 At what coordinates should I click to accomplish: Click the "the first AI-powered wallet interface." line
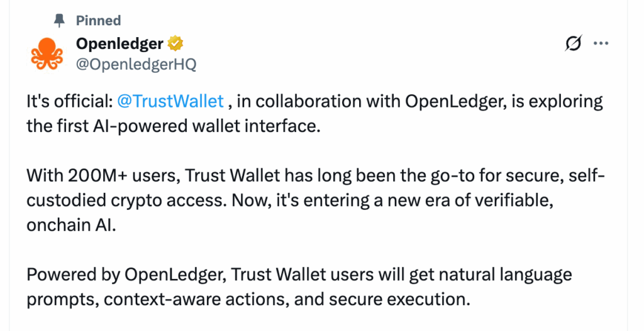(x=174, y=125)
